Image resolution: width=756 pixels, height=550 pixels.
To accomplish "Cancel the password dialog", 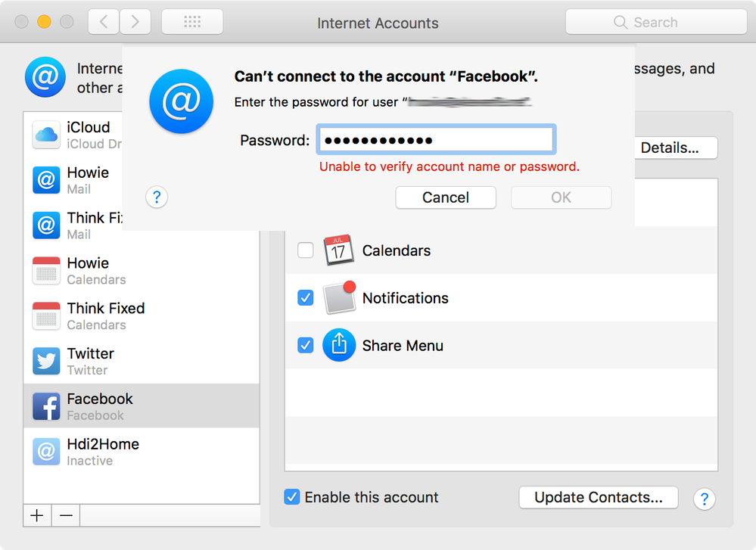I will [x=446, y=197].
